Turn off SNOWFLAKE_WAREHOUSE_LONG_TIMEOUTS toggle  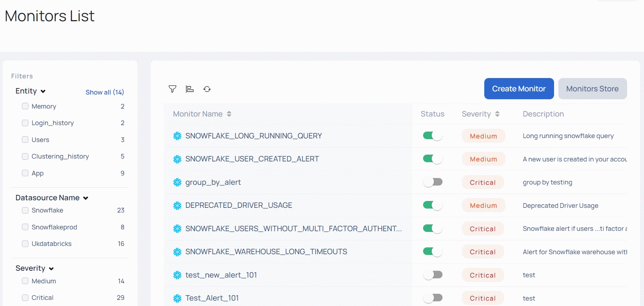pyautogui.click(x=433, y=251)
